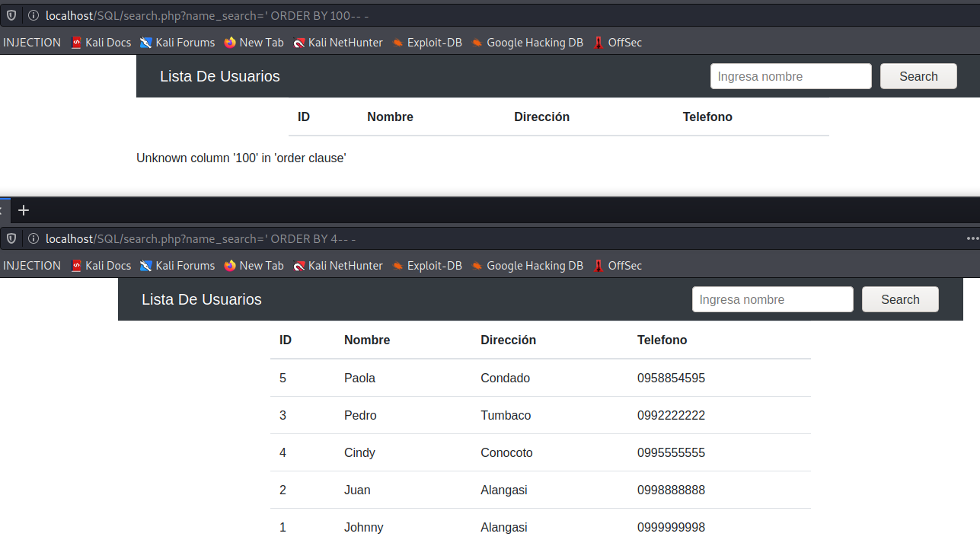The height and width of the screenshot is (559, 980).
Task: Select the address 'Alangasi' in Johnny's row
Action: (504, 527)
